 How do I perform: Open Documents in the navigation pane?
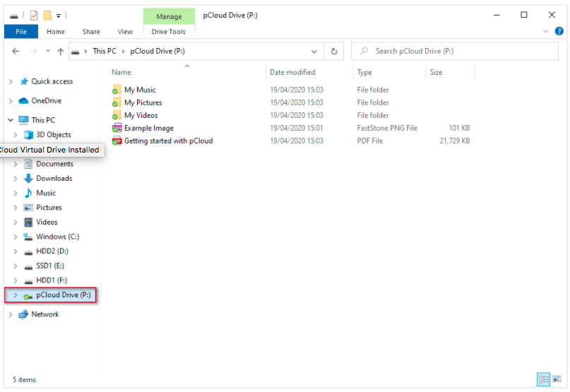coord(54,164)
